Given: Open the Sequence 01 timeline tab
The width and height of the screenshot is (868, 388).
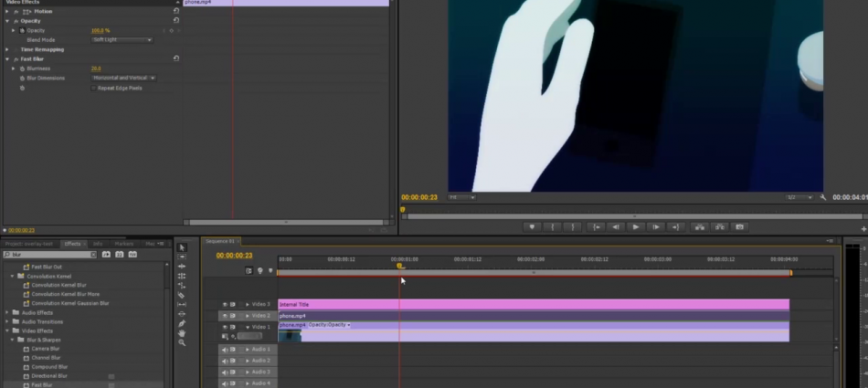Looking at the screenshot, I should tap(219, 241).
